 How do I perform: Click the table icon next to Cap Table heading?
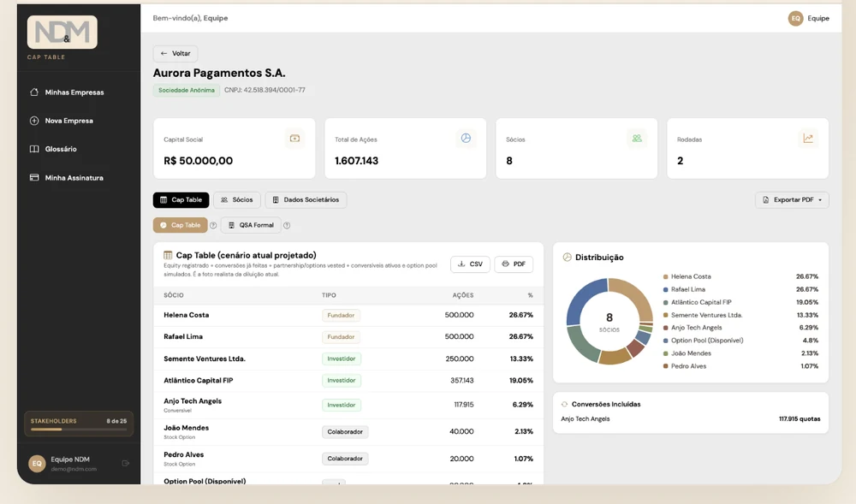[x=168, y=255]
